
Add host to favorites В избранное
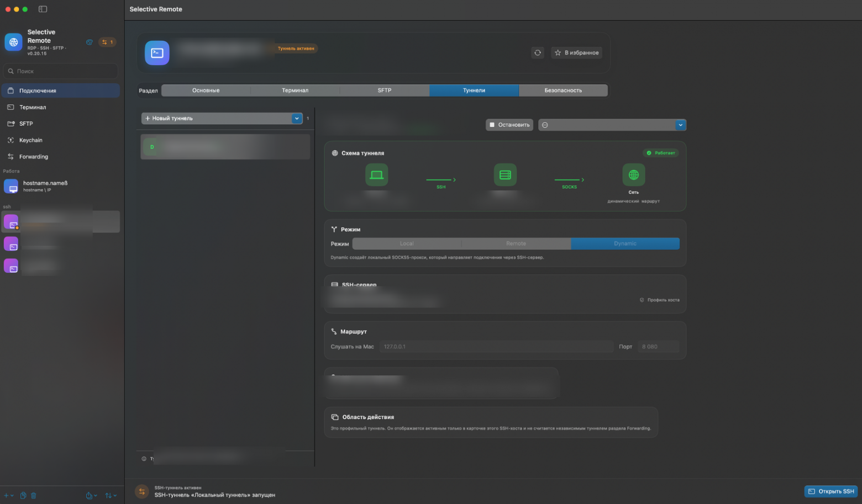coord(577,52)
